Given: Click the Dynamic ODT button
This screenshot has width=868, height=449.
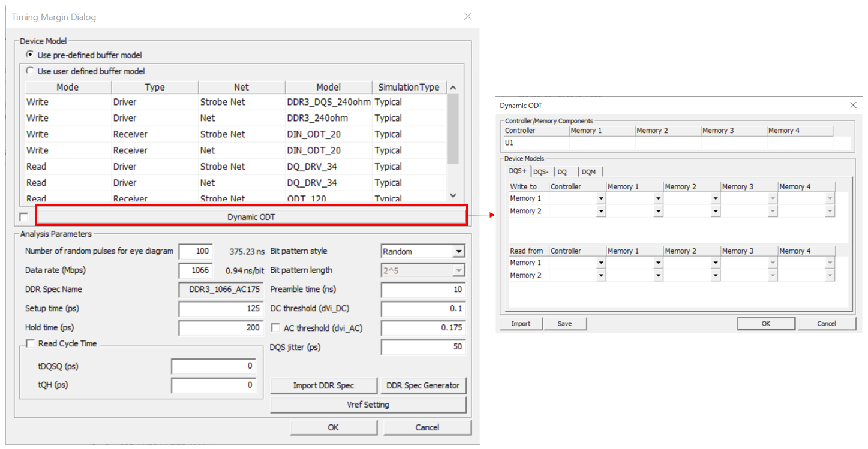Looking at the screenshot, I should [x=251, y=216].
